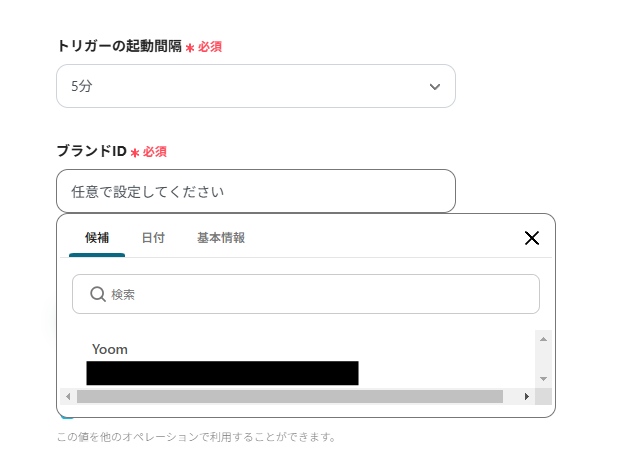
Task: Click the horizontal scrollbar thumb
Action: [290, 396]
